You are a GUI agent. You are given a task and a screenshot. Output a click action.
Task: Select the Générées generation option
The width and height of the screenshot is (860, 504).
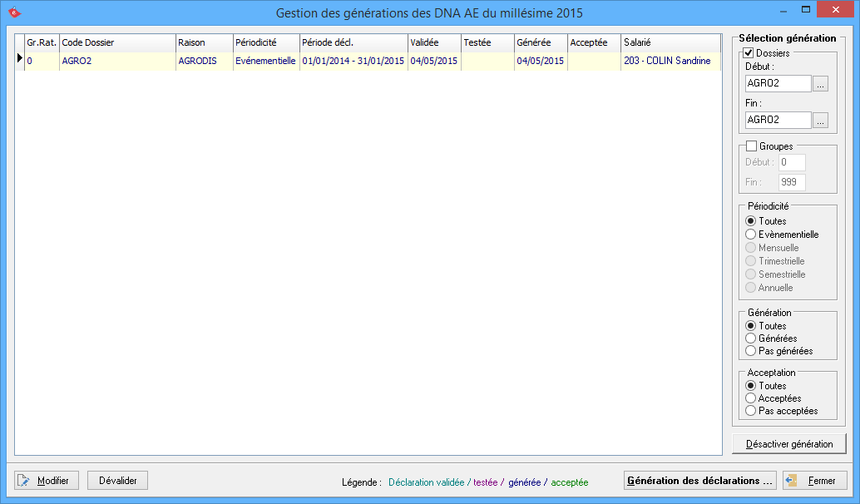click(x=751, y=338)
